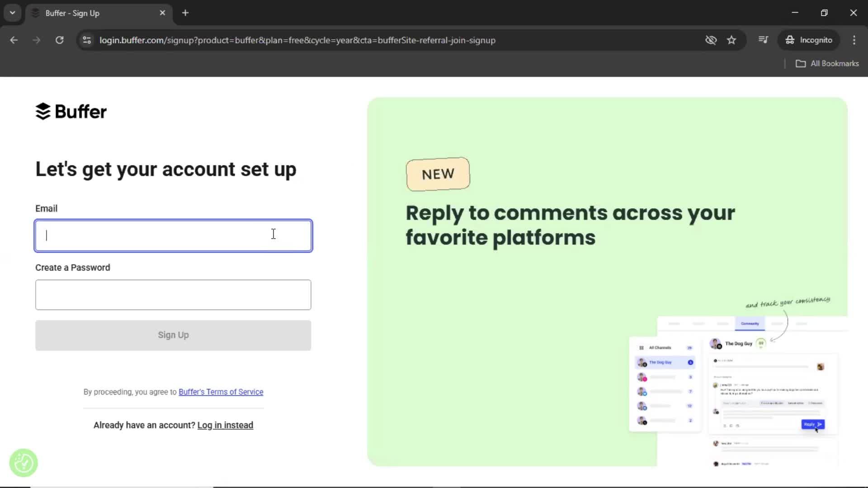Open a new browser tab
The image size is (868, 488).
(185, 13)
